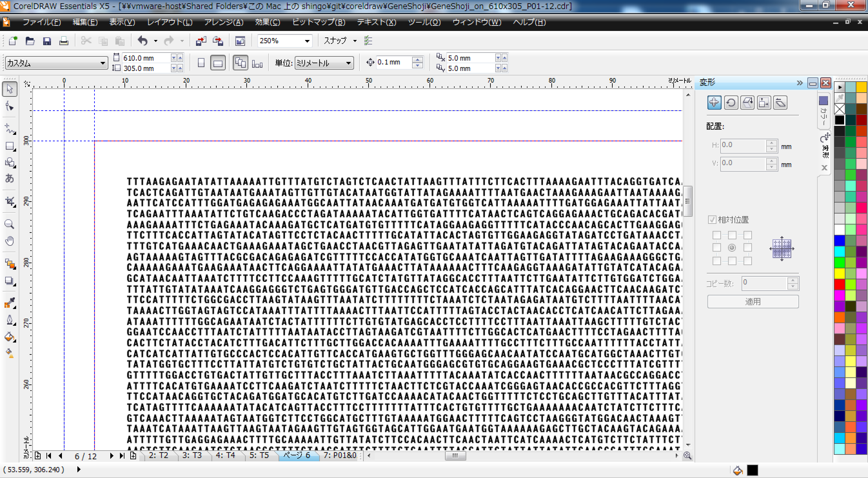
Task: Open the 編集(E) menu
Action: coord(85,22)
